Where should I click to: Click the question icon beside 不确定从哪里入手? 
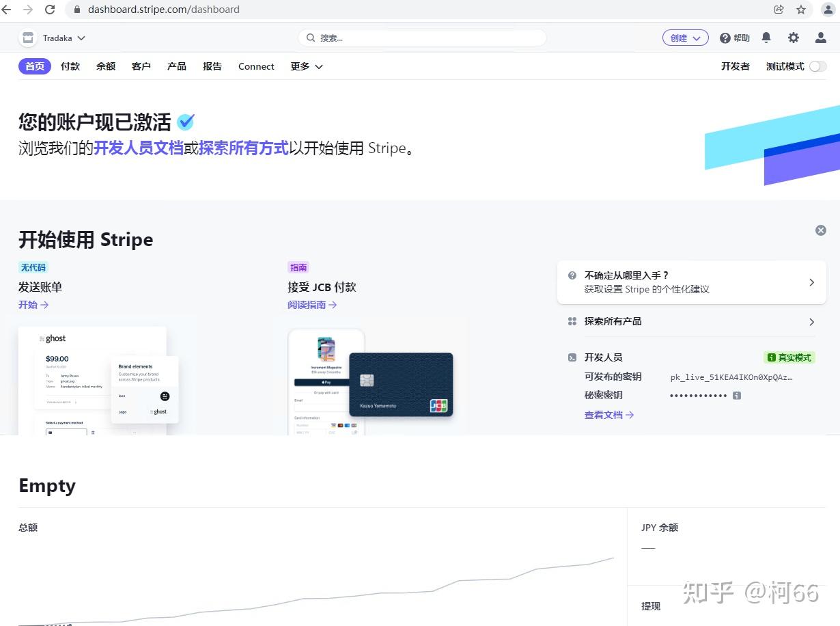pos(572,275)
